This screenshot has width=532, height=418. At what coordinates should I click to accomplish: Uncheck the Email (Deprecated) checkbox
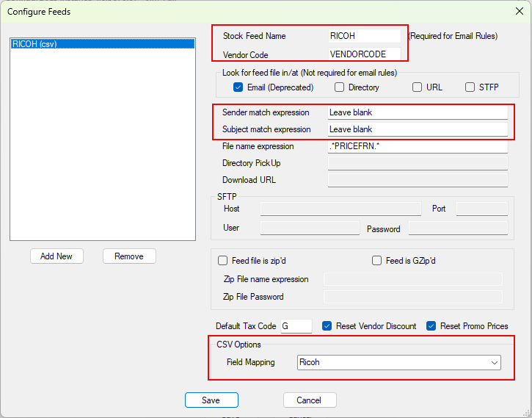238,87
